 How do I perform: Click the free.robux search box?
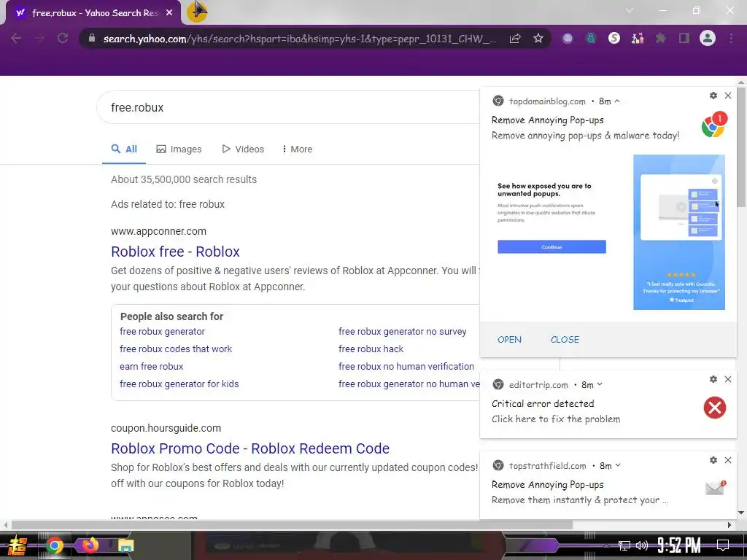[x=288, y=108]
